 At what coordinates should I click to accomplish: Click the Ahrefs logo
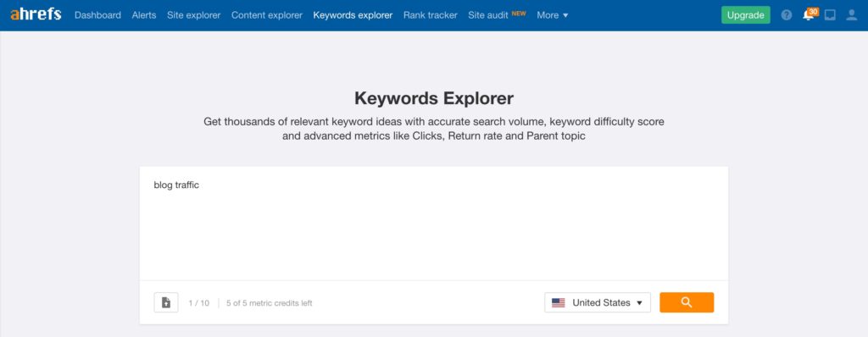coord(36,14)
